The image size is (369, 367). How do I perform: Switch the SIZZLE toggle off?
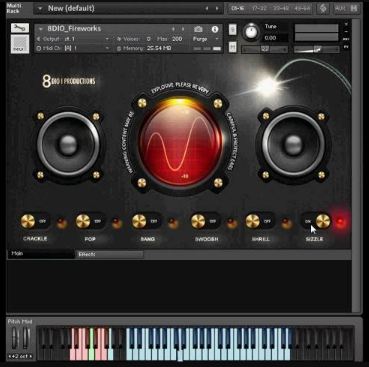pos(316,221)
